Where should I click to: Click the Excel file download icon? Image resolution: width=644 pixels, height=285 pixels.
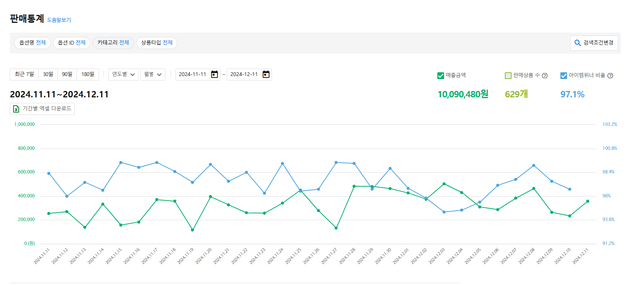pyautogui.click(x=16, y=109)
